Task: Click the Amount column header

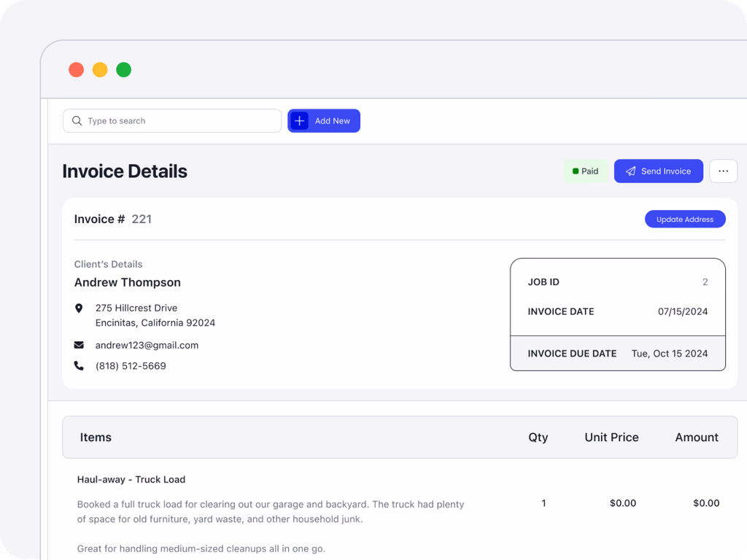Action: click(x=696, y=437)
